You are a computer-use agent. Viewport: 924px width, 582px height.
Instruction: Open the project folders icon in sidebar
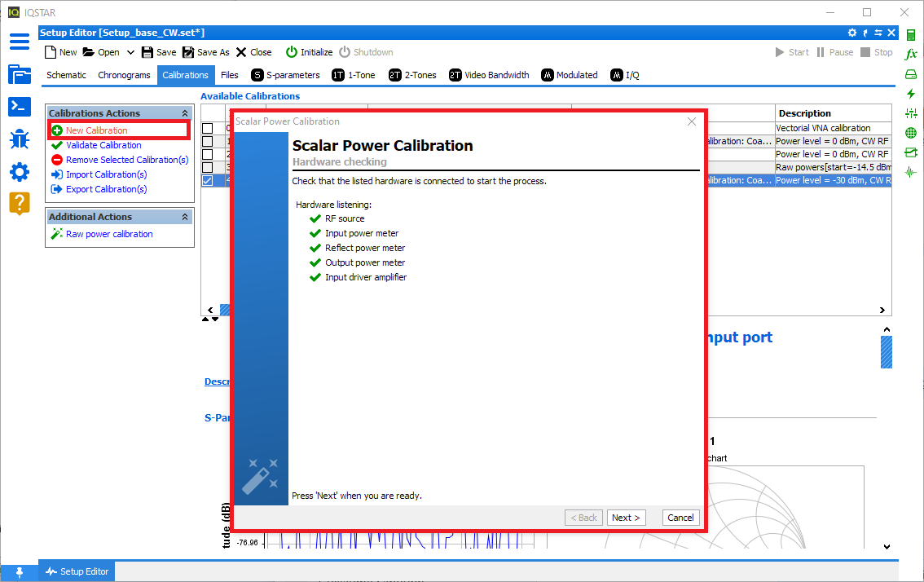(x=20, y=74)
